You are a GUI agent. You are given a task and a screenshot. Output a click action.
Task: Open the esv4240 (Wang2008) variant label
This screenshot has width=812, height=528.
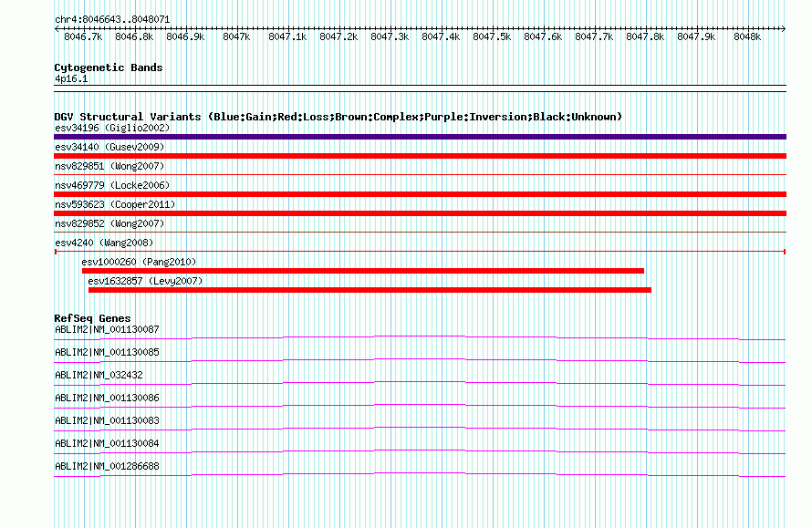tap(104, 243)
